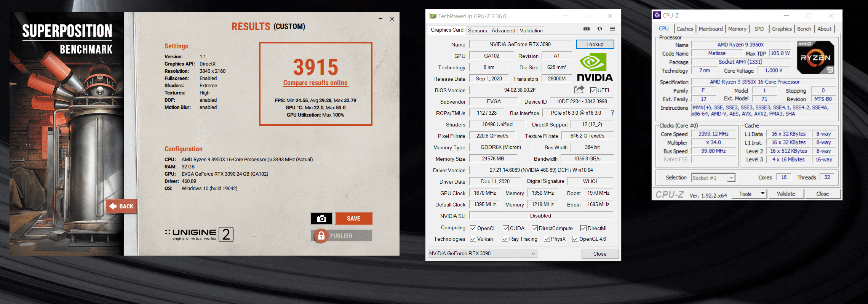This screenshot has width=868, height=304.
Task: Open the CPU-Z Memory tab
Action: tap(737, 29)
